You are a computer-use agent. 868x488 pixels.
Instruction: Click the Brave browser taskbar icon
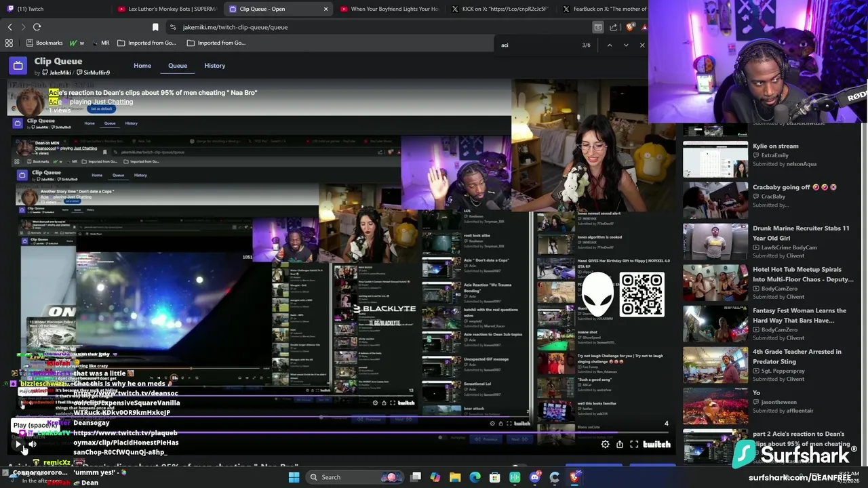(x=574, y=477)
